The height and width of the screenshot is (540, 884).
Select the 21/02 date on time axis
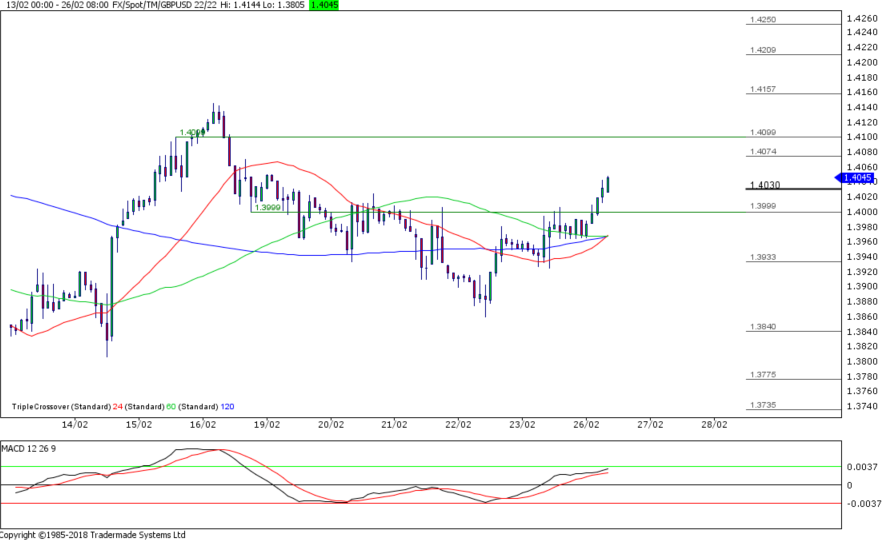(394, 424)
